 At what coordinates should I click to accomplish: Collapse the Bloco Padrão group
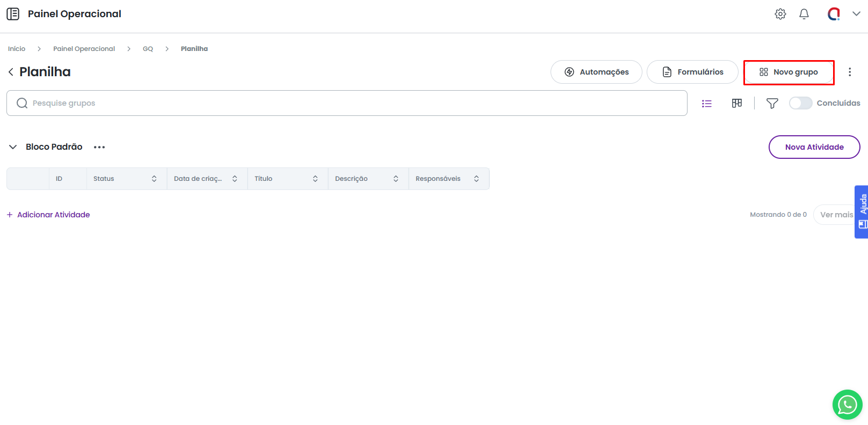click(13, 147)
